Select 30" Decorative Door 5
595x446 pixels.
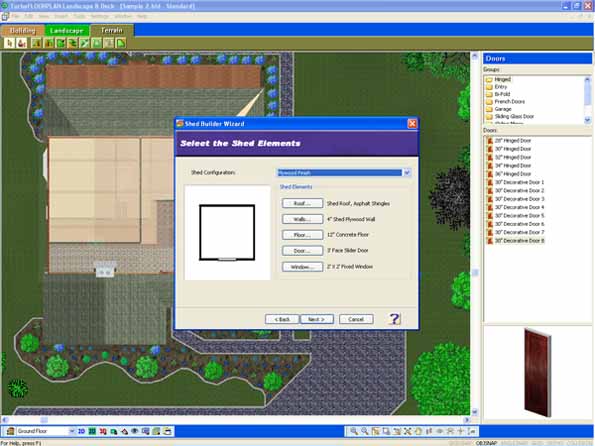[519, 216]
